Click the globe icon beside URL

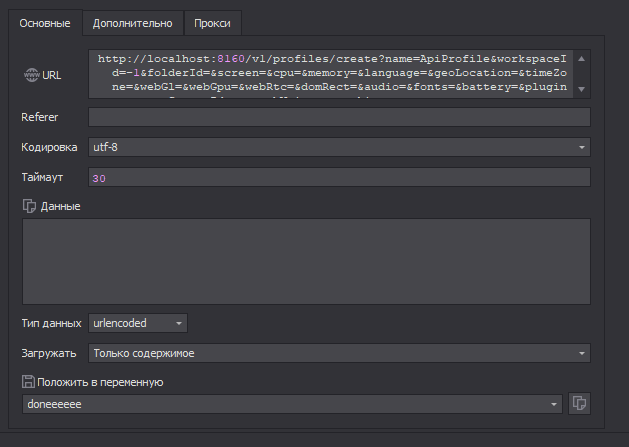[x=29, y=74]
